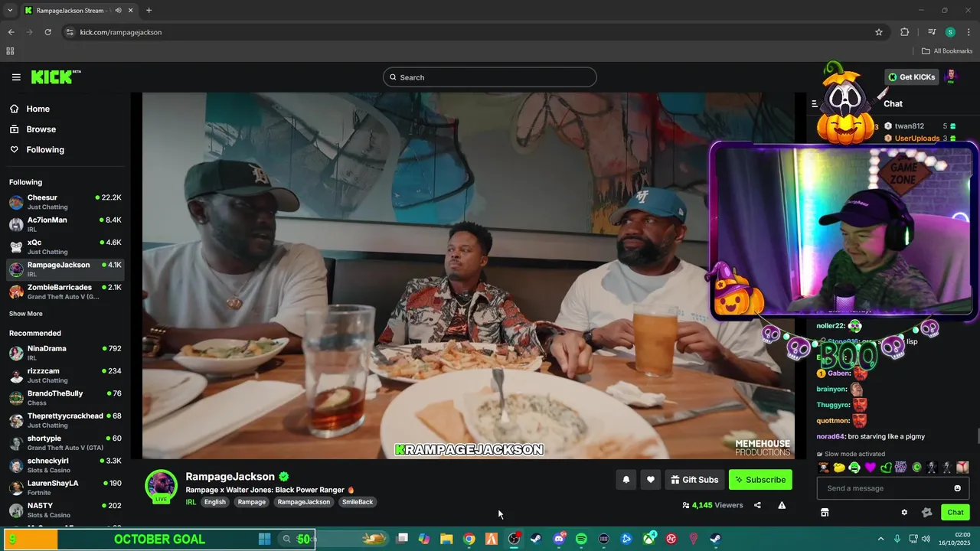Viewport: 980px width, 551px height.
Task: Collapse chat panel with top-left chat icon
Action: 815,103
